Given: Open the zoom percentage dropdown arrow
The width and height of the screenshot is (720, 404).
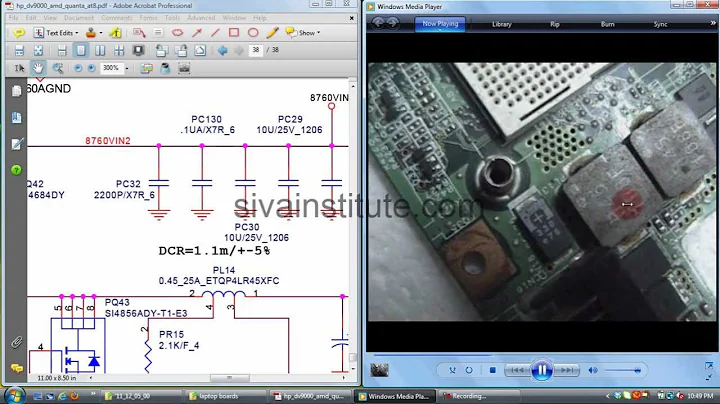Looking at the screenshot, I should (127, 68).
